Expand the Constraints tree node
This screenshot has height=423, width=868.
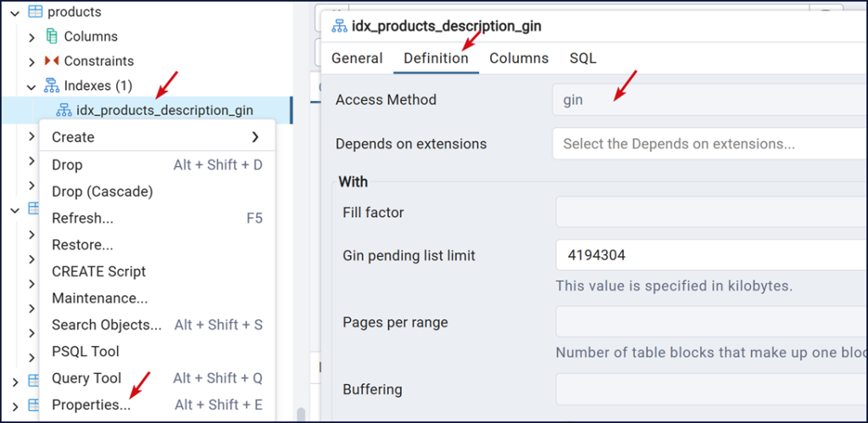click(x=32, y=61)
